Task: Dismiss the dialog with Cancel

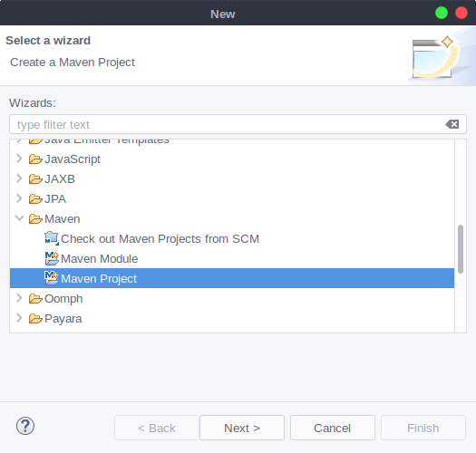Action: pos(333,428)
